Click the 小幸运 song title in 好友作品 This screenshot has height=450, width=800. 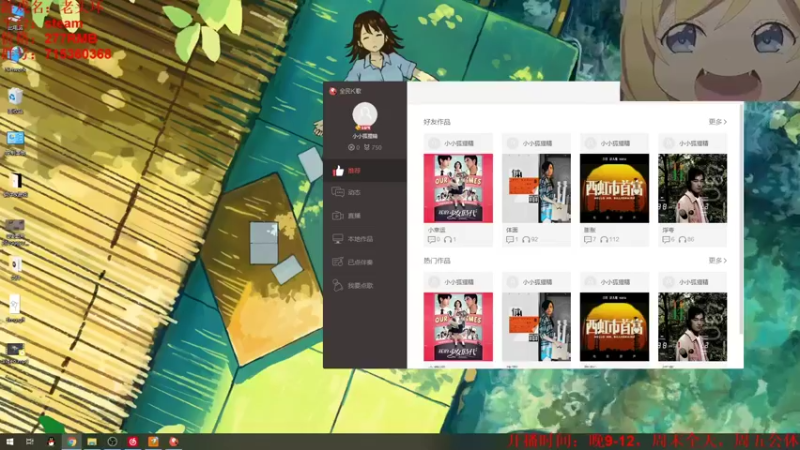pos(436,230)
